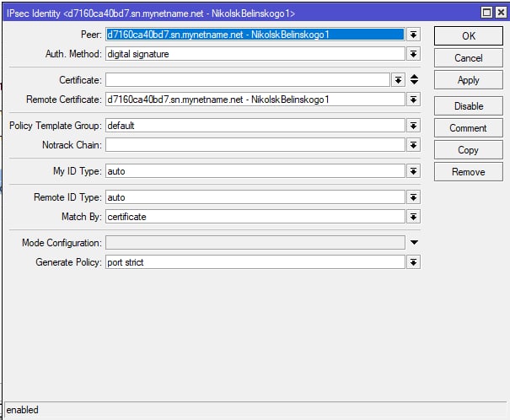
Task: Click the Generate Policy field showing port strict
Action: (255, 262)
